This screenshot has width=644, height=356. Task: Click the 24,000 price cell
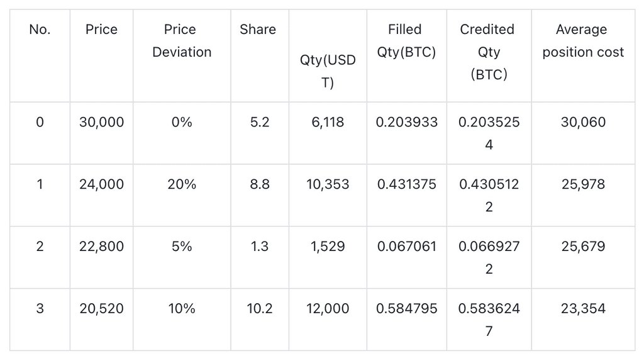coord(101,184)
